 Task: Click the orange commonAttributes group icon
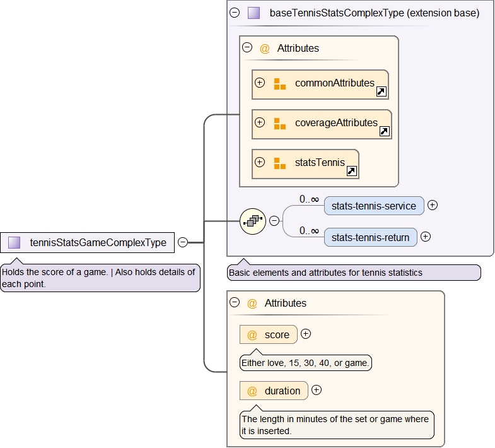coord(280,83)
